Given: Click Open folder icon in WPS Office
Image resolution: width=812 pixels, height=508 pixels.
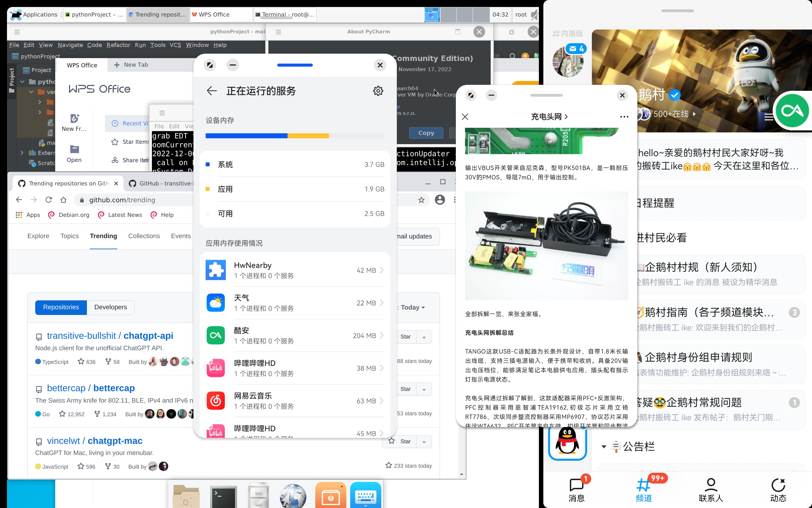Looking at the screenshot, I should tap(74, 154).
